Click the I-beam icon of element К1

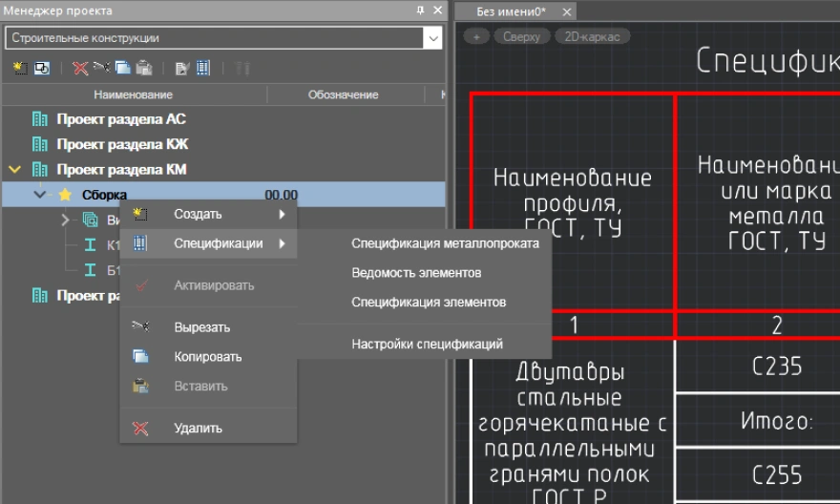click(91, 245)
